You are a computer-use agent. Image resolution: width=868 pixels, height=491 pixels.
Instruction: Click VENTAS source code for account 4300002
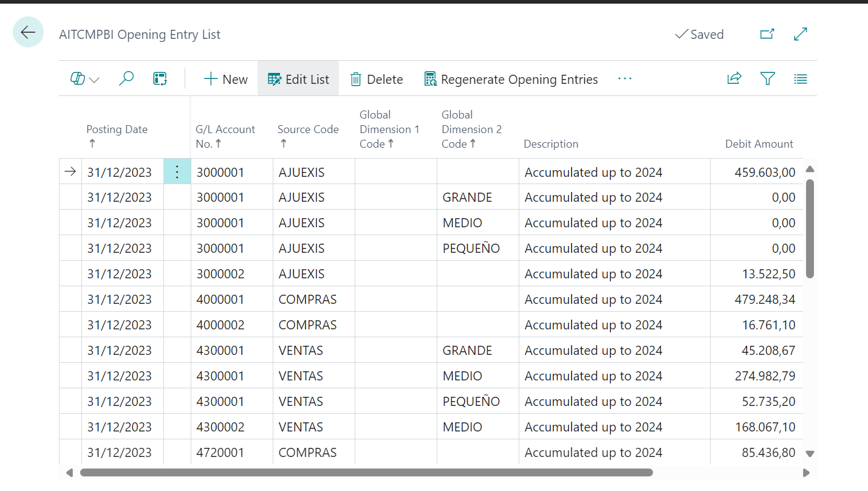tap(314, 427)
